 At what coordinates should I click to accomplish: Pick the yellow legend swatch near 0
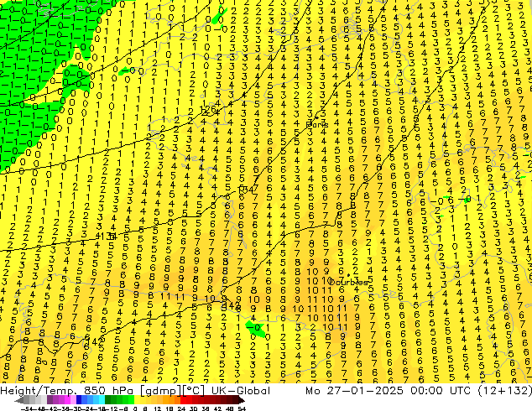(137, 400)
